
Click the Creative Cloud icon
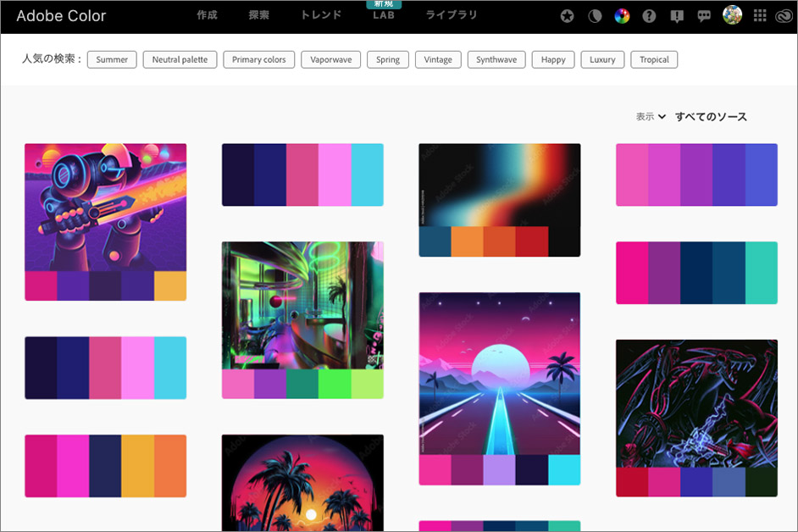point(784,17)
